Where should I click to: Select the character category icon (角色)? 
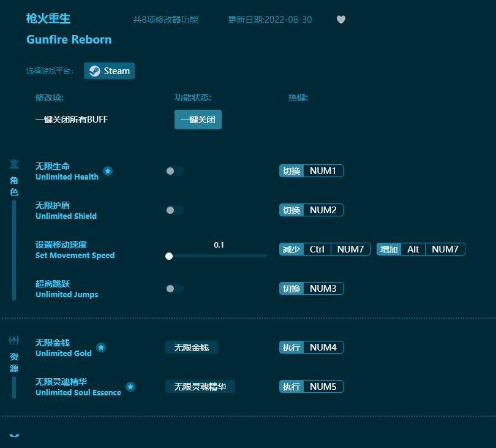[x=14, y=164]
